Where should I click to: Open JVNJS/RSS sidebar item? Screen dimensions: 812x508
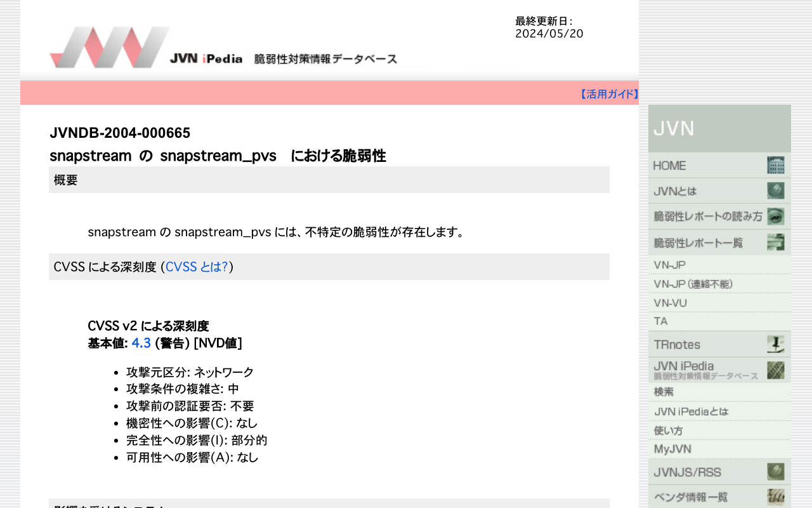[719, 472]
